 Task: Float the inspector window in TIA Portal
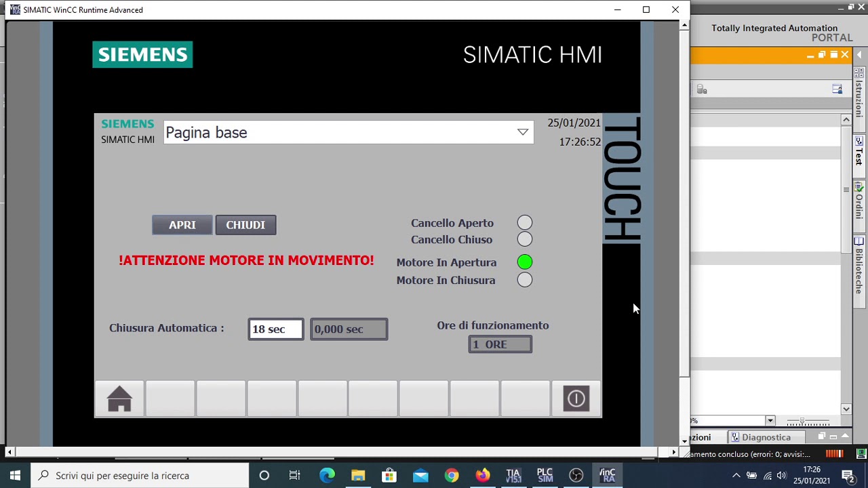click(822, 437)
